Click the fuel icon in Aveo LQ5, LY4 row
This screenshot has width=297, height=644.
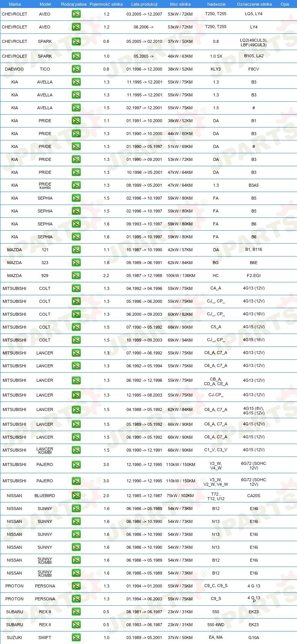[x=76, y=14]
